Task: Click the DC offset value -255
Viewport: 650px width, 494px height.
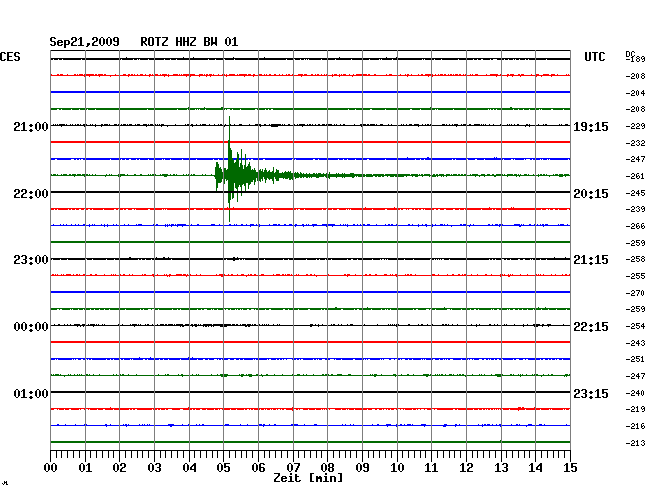Action: tap(635, 276)
